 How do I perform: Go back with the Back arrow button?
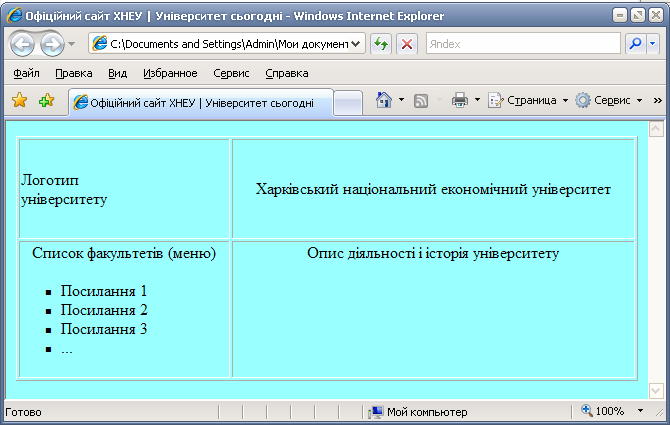pos(22,44)
